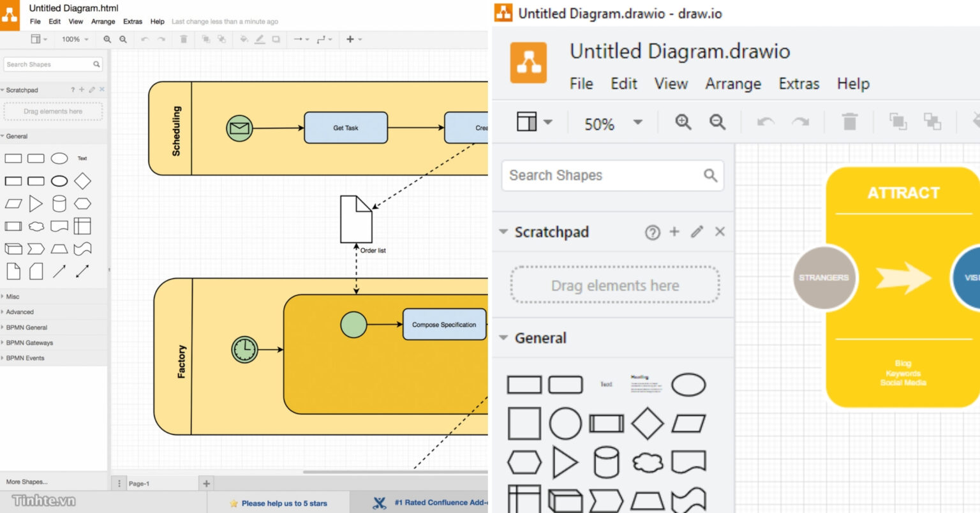The image size is (980, 513).
Task: Click the More Shapes... button
Action: 27,482
